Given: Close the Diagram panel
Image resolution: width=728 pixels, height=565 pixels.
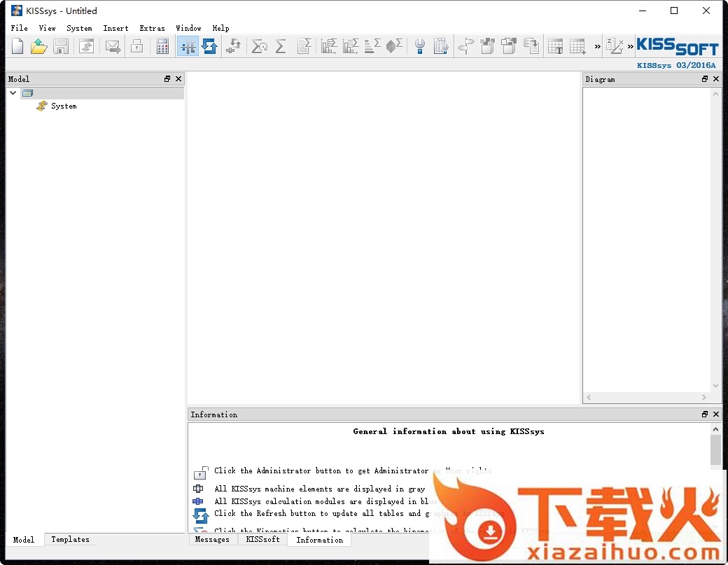Looking at the screenshot, I should coord(716,79).
